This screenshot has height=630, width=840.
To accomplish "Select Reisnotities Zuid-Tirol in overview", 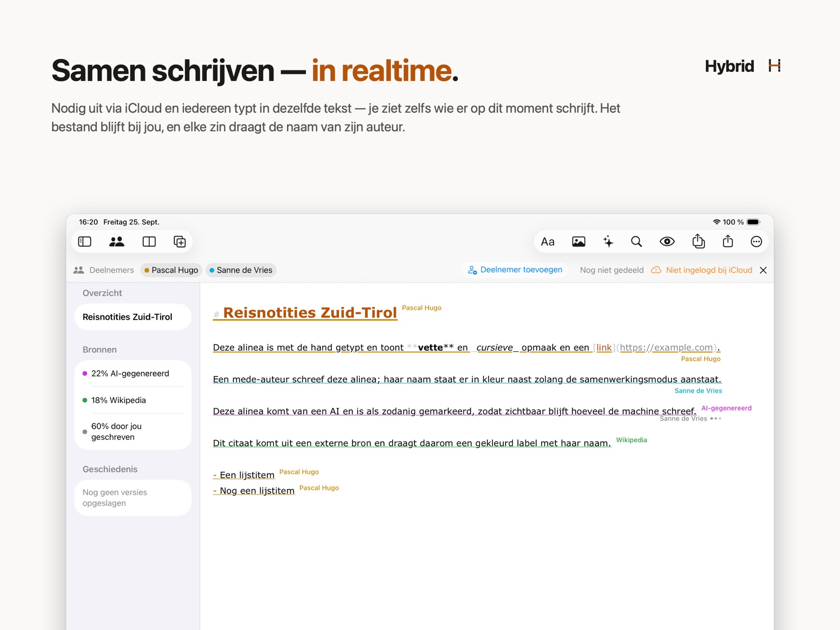I will tap(133, 317).
